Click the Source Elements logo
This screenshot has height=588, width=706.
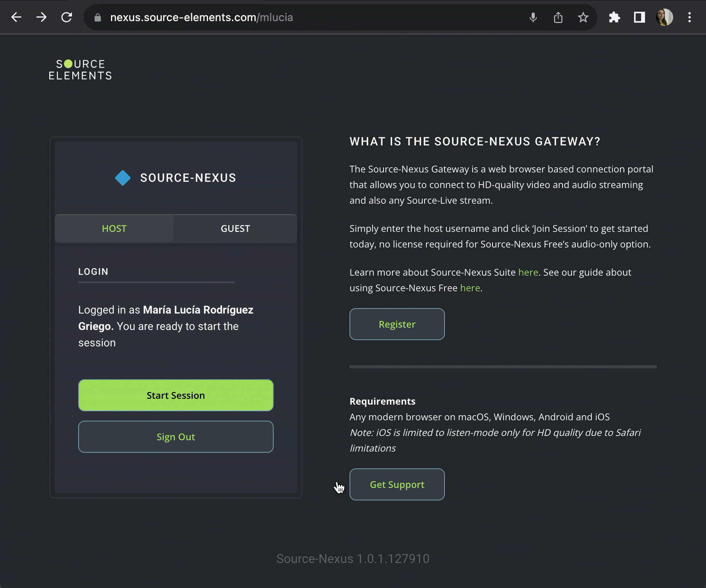[80, 70]
